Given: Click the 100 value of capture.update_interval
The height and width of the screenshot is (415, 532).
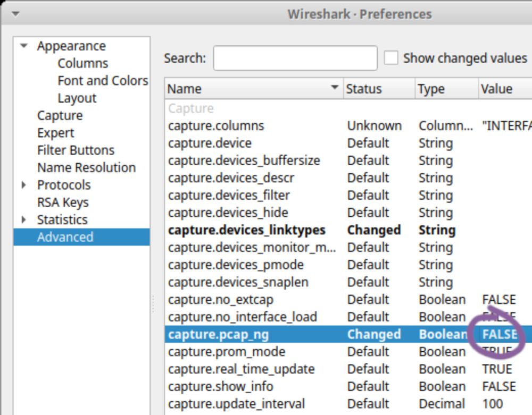Looking at the screenshot, I should pyautogui.click(x=492, y=404).
